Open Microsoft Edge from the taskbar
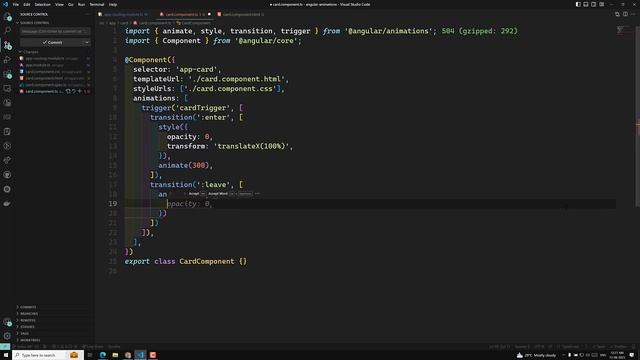Viewport: 640px width, 360px height. pyautogui.click(x=102, y=355)
